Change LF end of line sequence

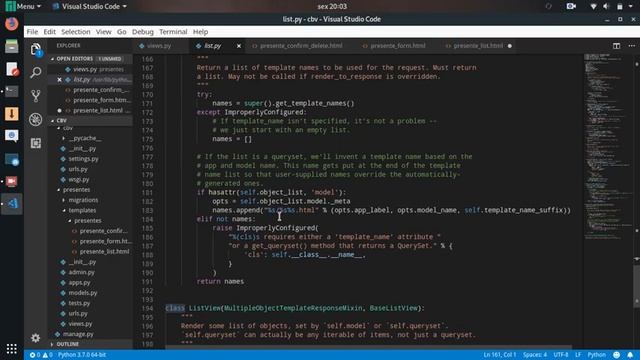pos(578,355)
